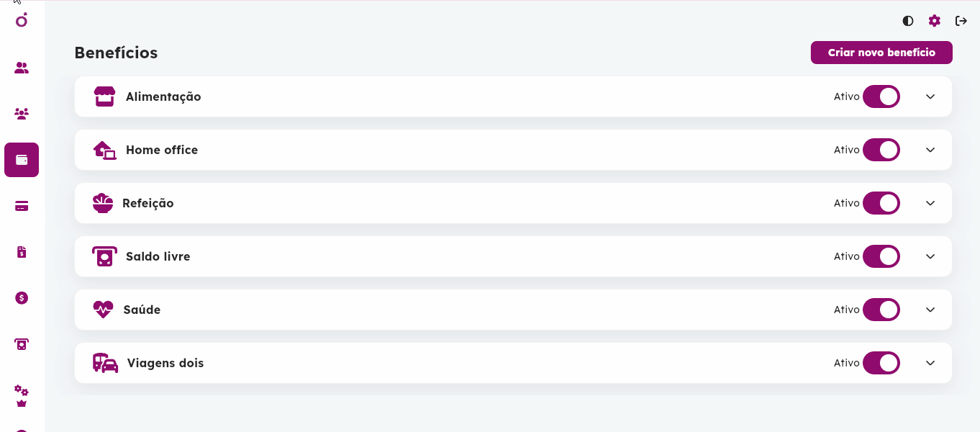Select the Home office benefit title
980x432 pixels.
click(x=162, y=150)
